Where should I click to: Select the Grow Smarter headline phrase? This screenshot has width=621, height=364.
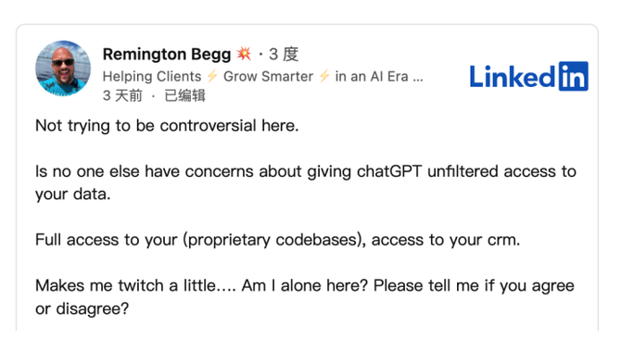[268, 76]
